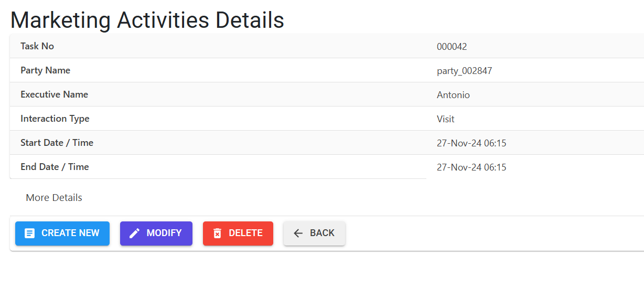Click the Party Name field label
This screenshot has width=644, height=287.
[45, 70]
